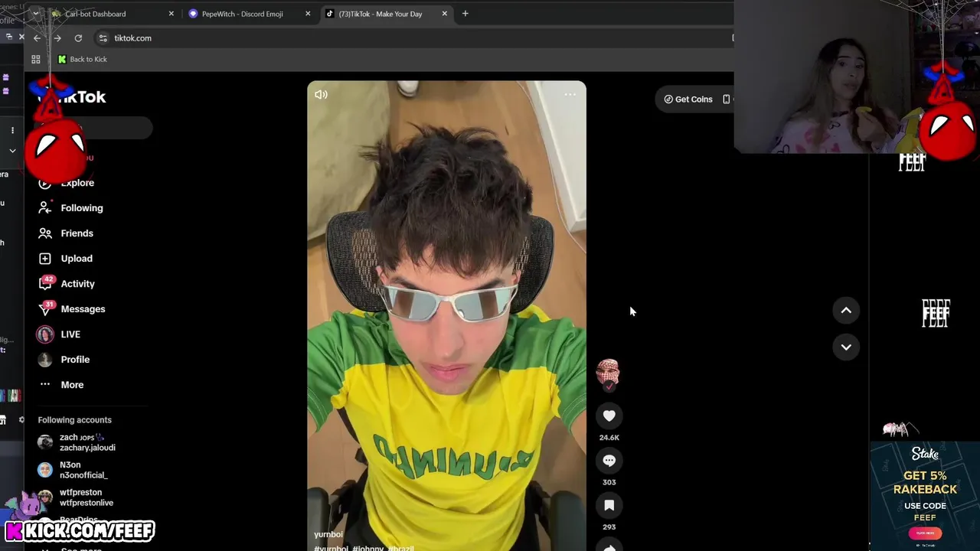Click the browser back arrow
This screenshot has height=551, width=980.
click(x=37, y=38)
